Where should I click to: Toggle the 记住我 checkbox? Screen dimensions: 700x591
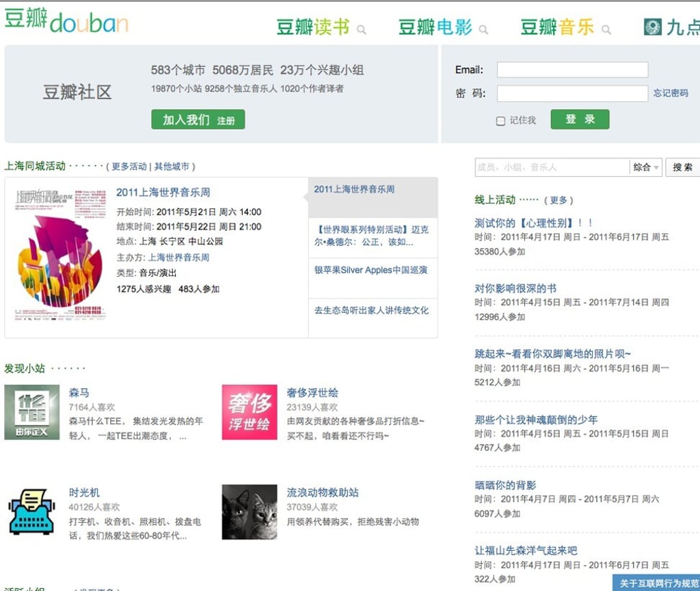coord(500,121)
